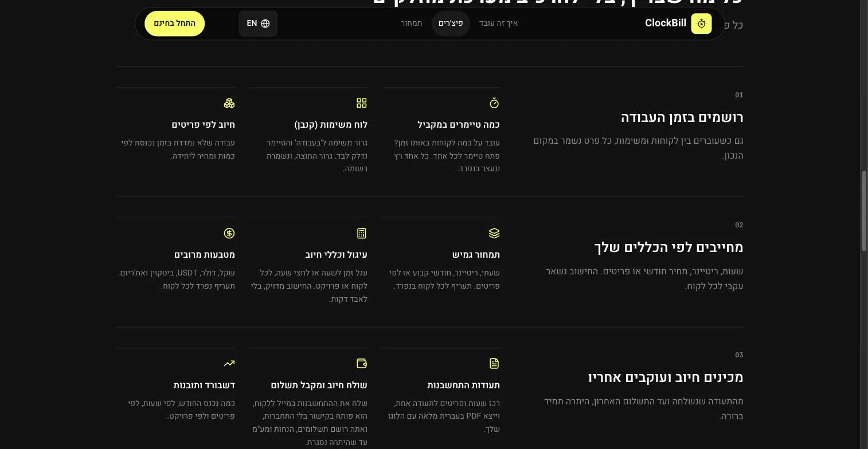Click the wallet icon above שולח חיוב ומקבל תשלום

(362, 363)
